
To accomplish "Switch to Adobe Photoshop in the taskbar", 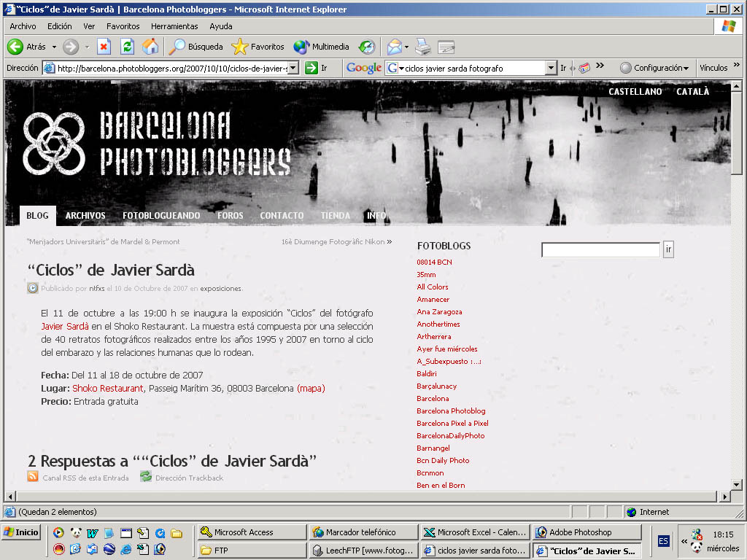I will pyautogui.click(x=586, y=532).
